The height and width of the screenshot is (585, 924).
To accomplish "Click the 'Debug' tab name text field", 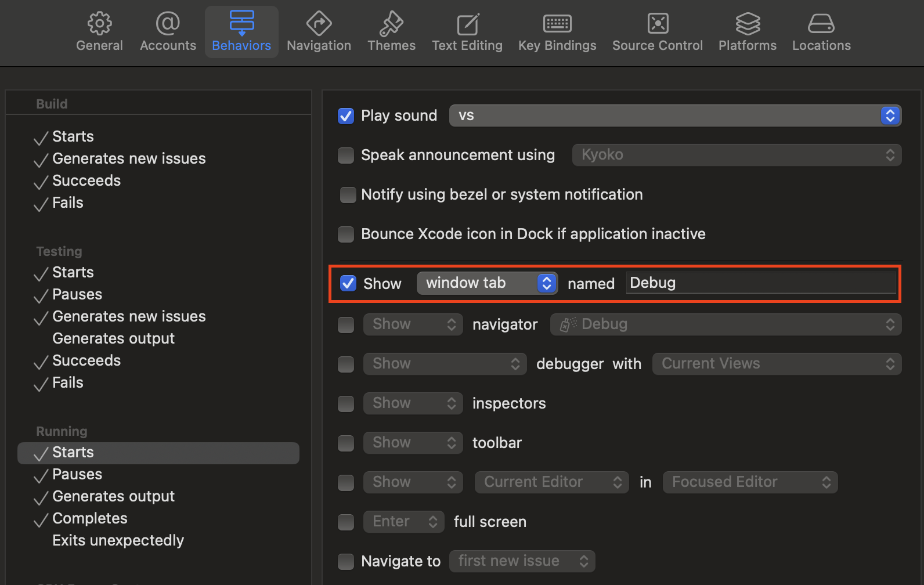I will click(760, 283).
